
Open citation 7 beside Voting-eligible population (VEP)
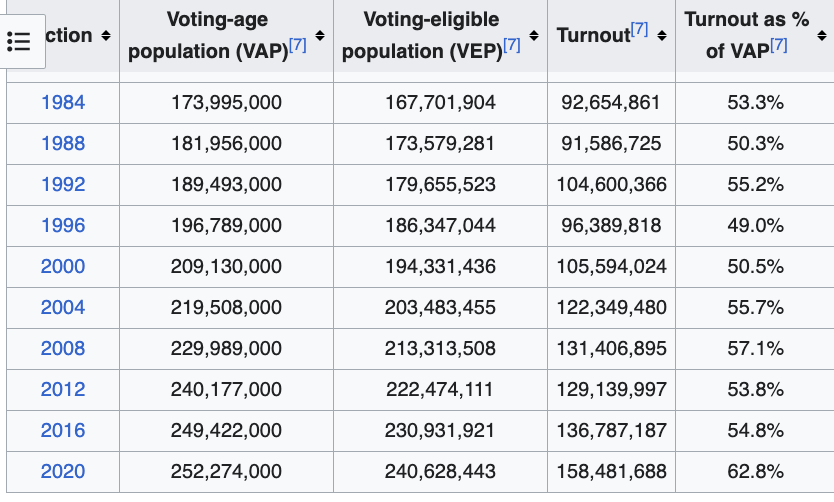tap(511, 46)
